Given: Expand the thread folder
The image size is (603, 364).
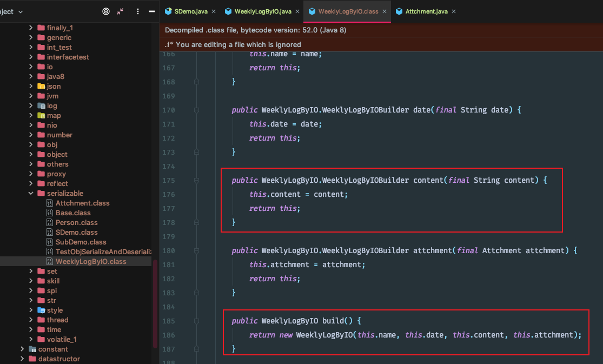Looking at the screenshot, I should pyautogui.click(x=31, y=320).
